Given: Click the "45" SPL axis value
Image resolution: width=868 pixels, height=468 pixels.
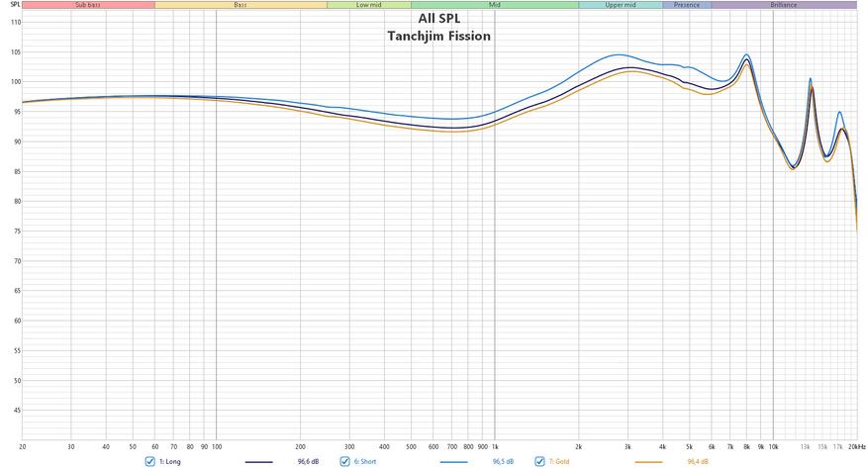Looking at the screenshot, I should click(17, 411).
